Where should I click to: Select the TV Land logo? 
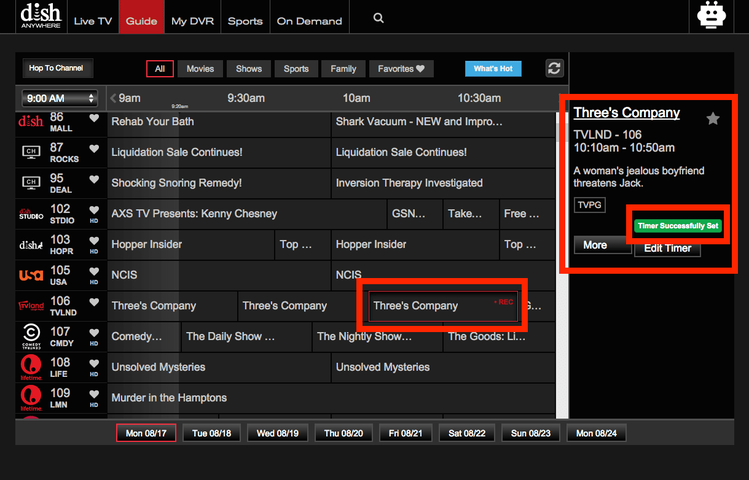31,306
